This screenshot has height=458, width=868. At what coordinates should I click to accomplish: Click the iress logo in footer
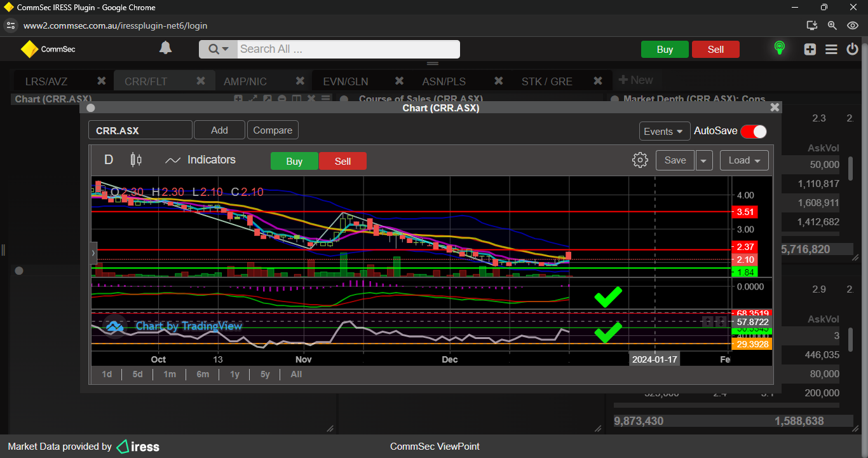138,447
